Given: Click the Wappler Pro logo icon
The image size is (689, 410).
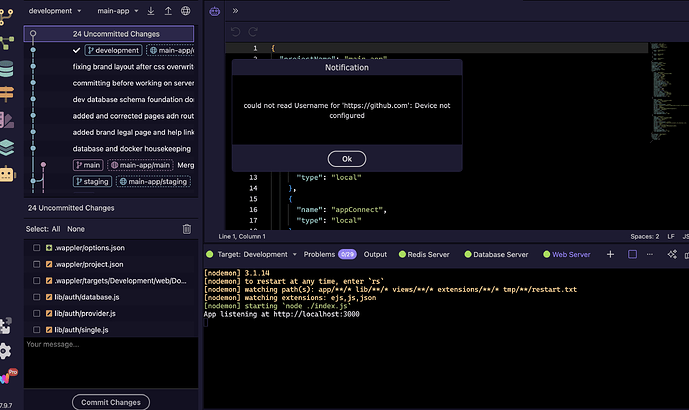Looking at the screenshot, I should [x=7, y=376].
